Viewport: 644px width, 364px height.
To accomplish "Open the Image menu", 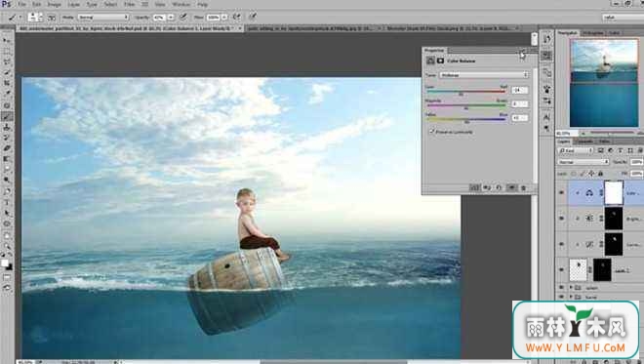I will [x=55, y=4].
